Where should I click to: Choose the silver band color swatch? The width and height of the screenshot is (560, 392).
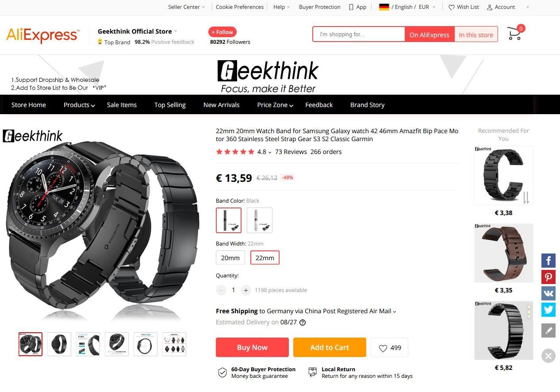point(260,220)
